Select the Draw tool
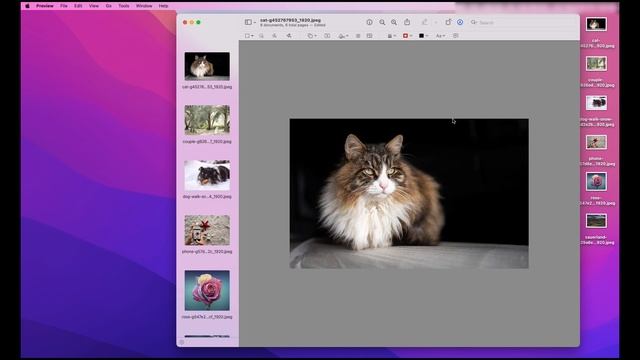640x360 pixels. 289,36
